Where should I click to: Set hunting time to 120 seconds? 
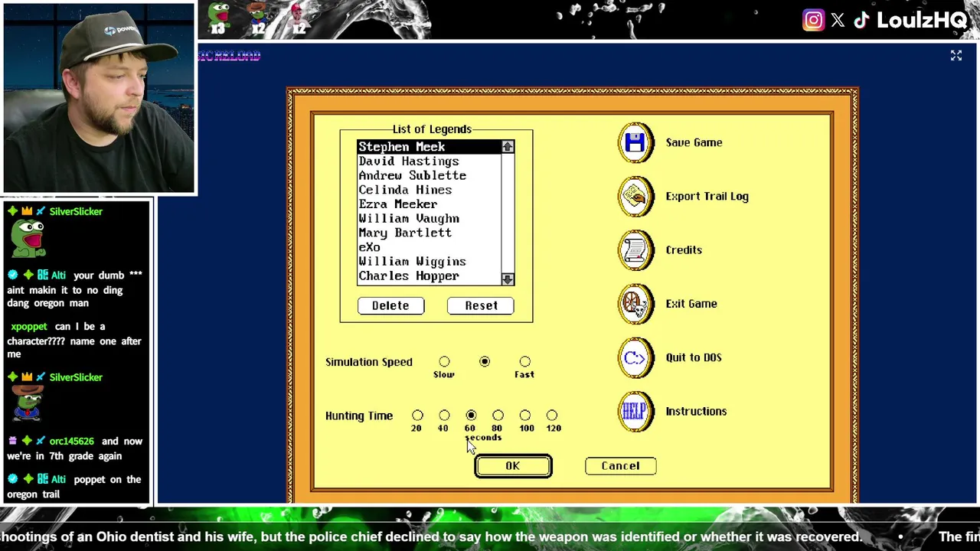552,415
